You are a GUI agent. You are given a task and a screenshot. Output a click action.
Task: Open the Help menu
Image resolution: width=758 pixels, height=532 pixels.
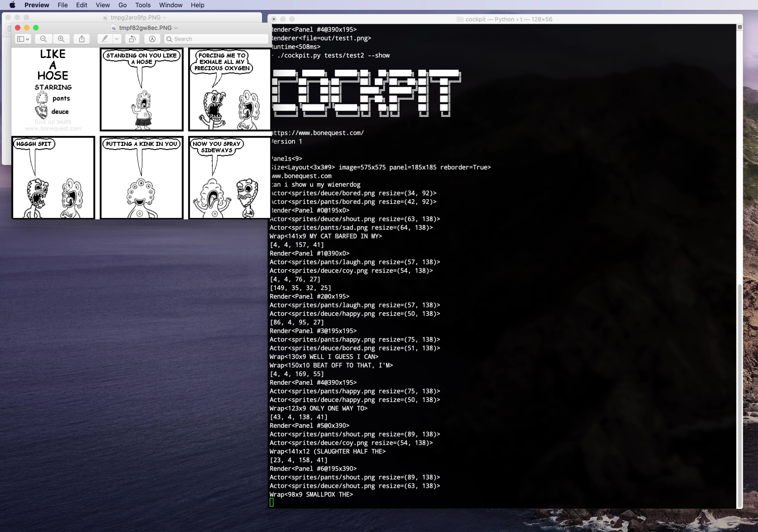[197, 5]
